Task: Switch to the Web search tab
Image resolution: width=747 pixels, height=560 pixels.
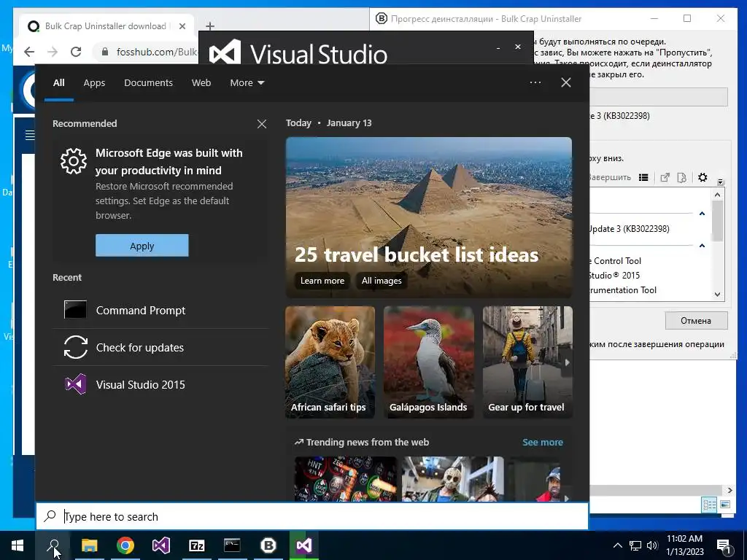Action: pos(201,83)
